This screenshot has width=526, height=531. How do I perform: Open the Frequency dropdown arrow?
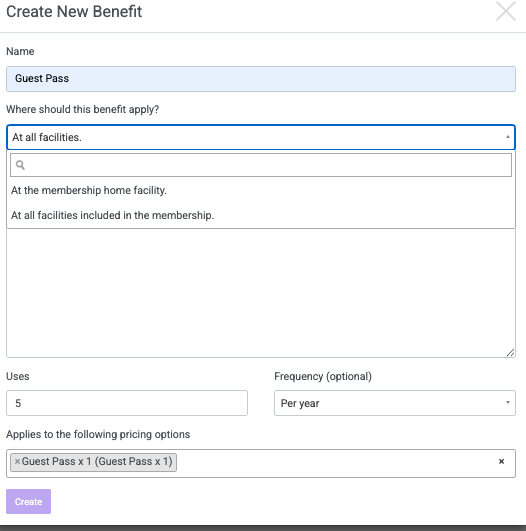point(507,402)
